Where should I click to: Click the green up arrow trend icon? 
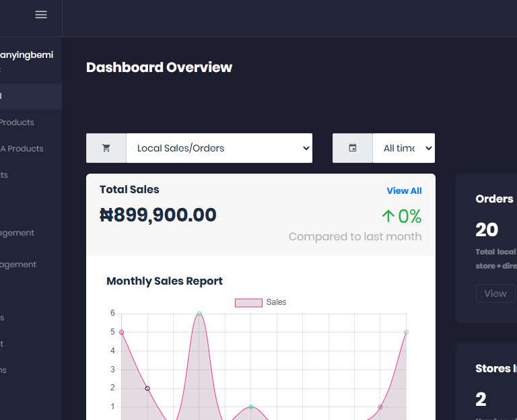[388, 216]
